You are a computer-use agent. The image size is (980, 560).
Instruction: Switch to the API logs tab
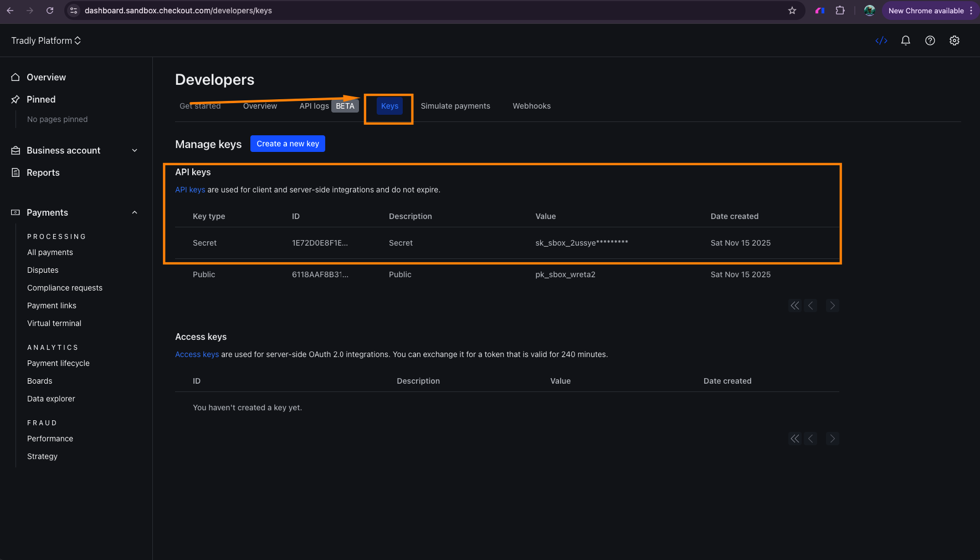coord(314,106)
